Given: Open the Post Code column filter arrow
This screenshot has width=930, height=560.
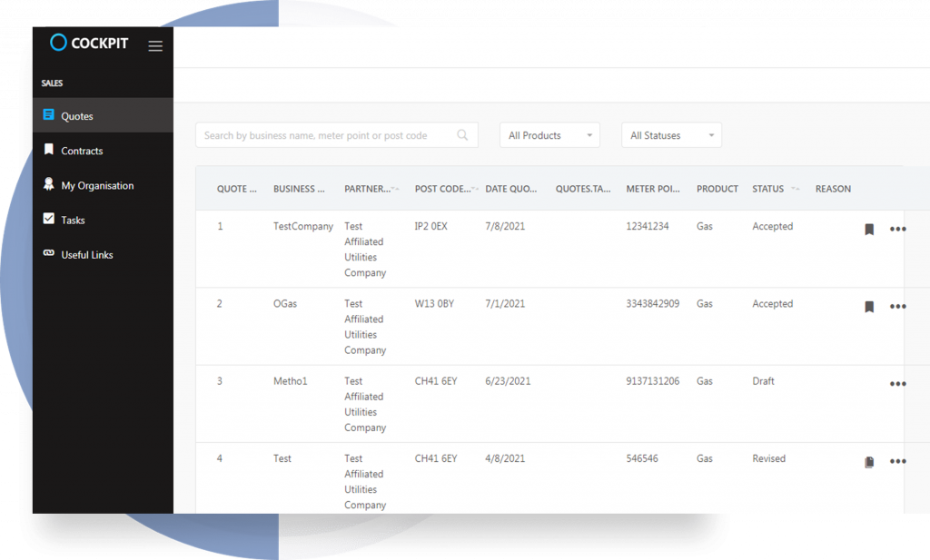Looking at the screenshot, I should tap(474, 189).
